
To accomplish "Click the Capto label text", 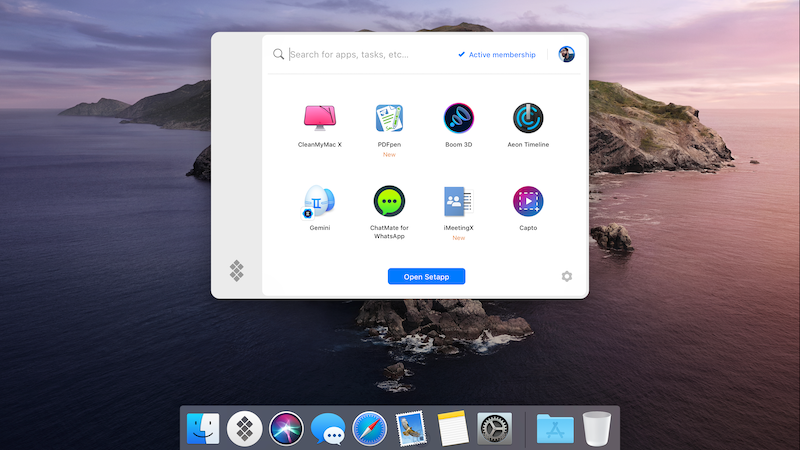I will tap(528, 228).
